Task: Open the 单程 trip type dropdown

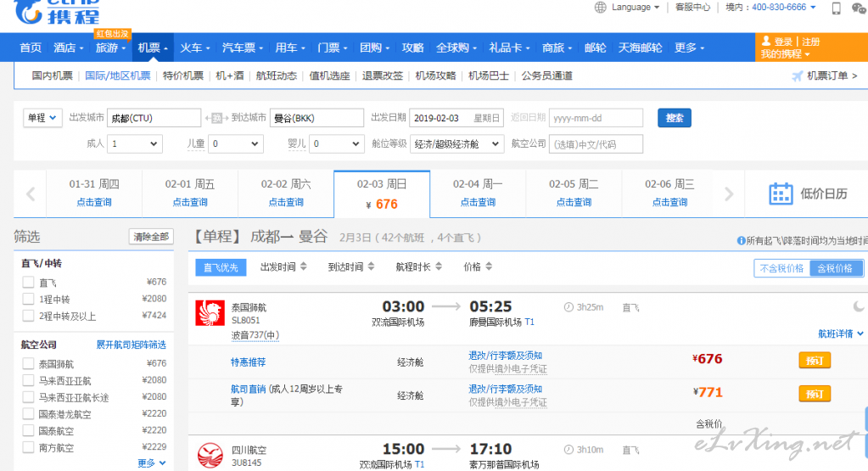Action: [x=42, y=118]
